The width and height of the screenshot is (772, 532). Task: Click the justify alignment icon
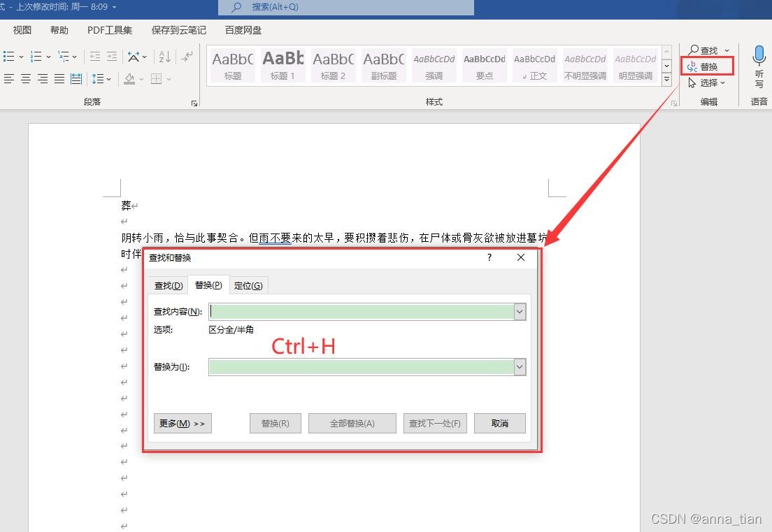pos(59,79)
